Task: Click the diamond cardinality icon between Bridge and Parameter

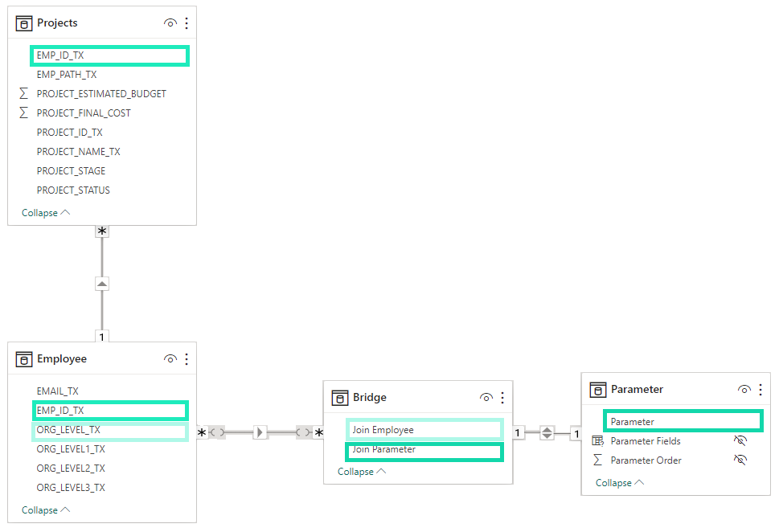Action: [x=547, y=432]
